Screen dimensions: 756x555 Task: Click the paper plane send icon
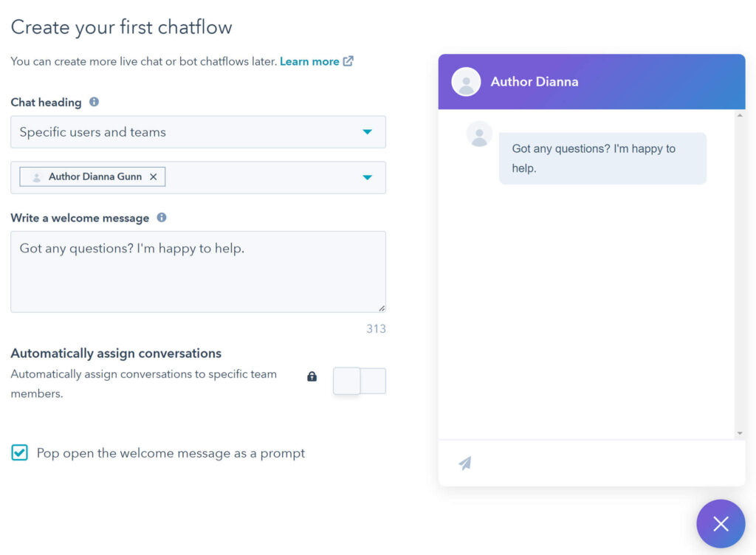(x=465, y=463)
